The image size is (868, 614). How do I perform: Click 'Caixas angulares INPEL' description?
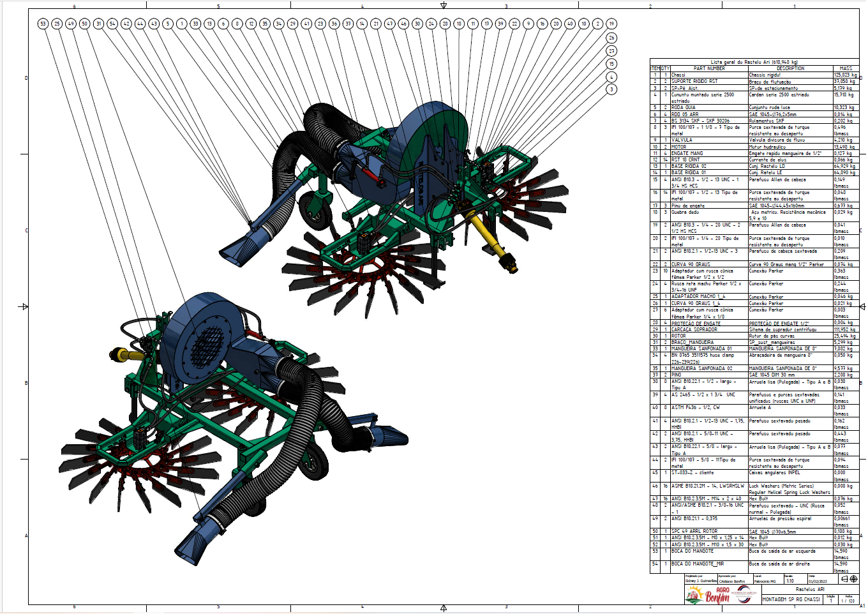(791, 475)
